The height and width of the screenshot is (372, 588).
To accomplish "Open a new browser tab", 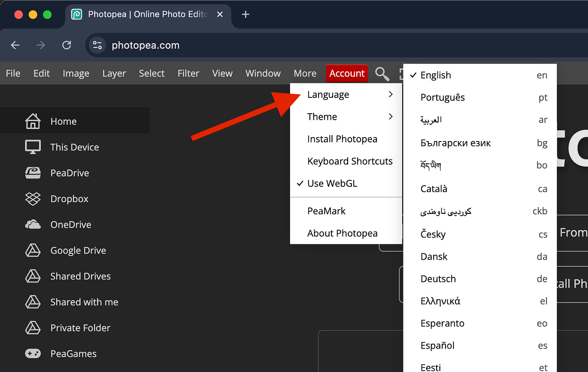I will coord(246,15).
